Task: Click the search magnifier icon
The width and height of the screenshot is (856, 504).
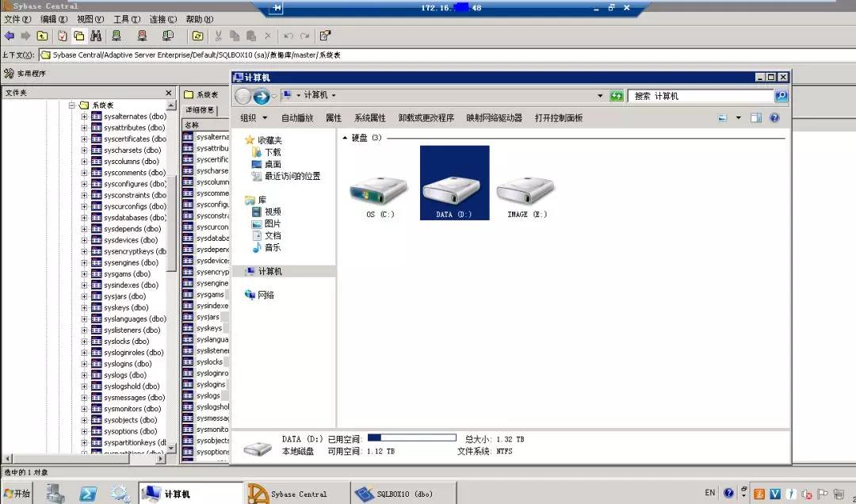Action: pyautogui.click(x=781, y=96)
